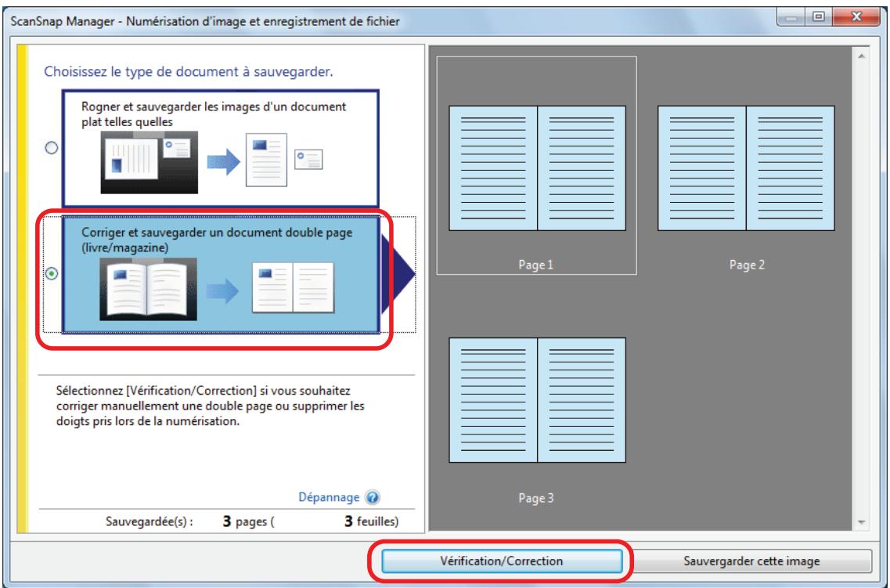
Task: Click the 'Sauvergarder cette image' button
Action: tap(751, 561)
